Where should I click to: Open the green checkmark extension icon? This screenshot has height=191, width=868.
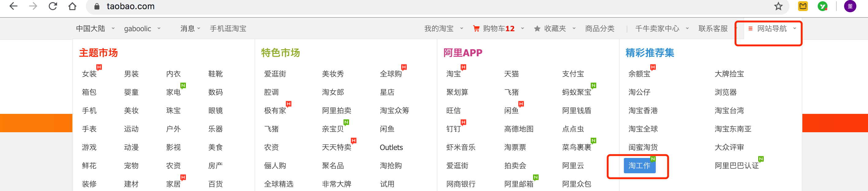coord(823,6)
